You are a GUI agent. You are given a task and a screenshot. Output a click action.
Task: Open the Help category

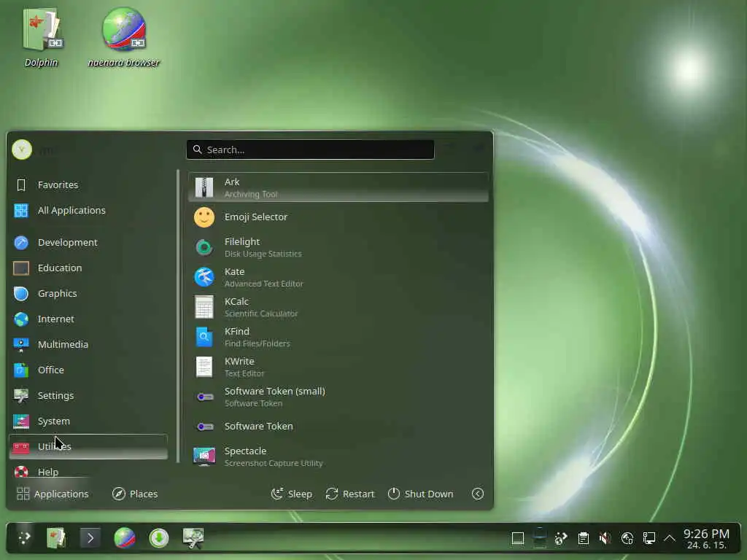point(88,472)
